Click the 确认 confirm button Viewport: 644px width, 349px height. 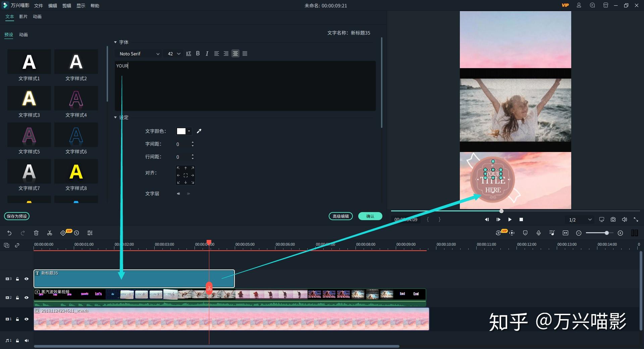370,216
